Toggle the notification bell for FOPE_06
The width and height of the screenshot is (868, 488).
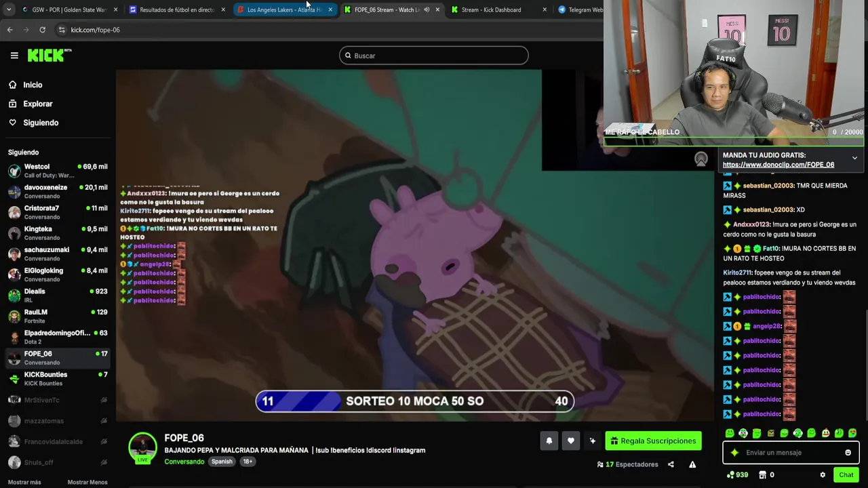pyautogui.click(x=549, y=441)
